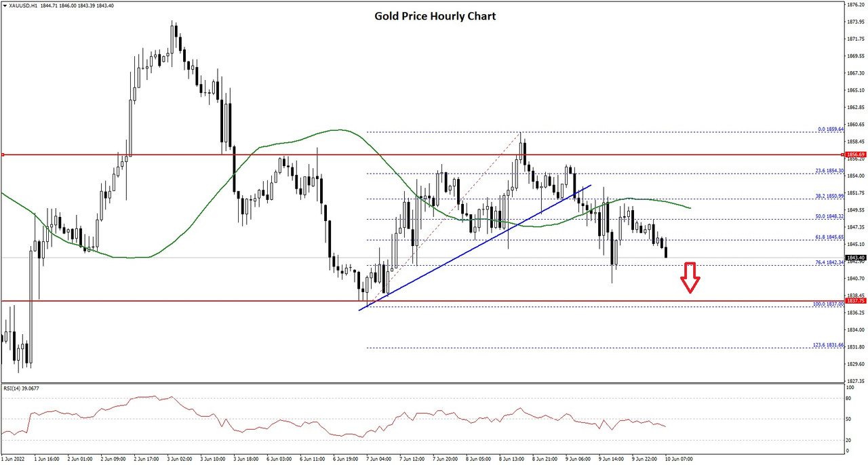Click the current price tag 1843.40
This screenshot has height=465, width=868.
pos(856,258)
